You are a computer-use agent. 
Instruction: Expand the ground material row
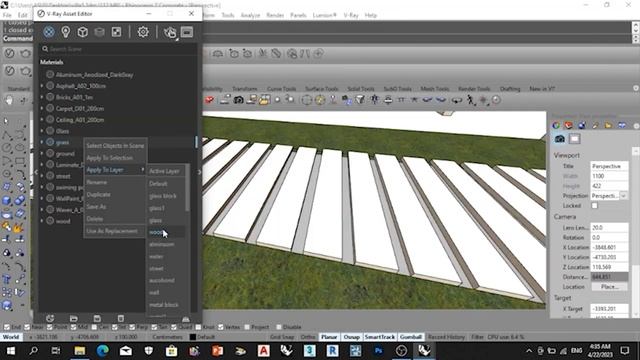pos(42,153)
